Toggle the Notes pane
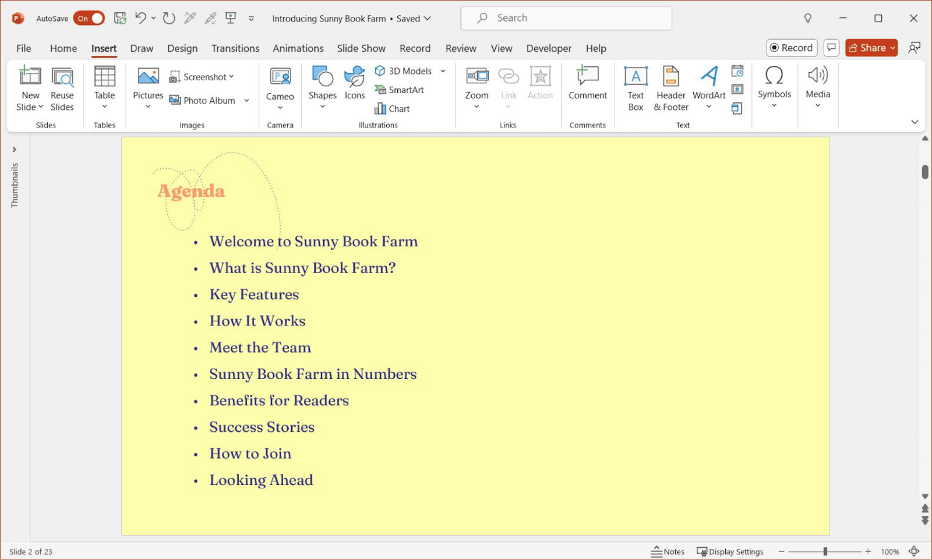 click(x=668, y=551)
